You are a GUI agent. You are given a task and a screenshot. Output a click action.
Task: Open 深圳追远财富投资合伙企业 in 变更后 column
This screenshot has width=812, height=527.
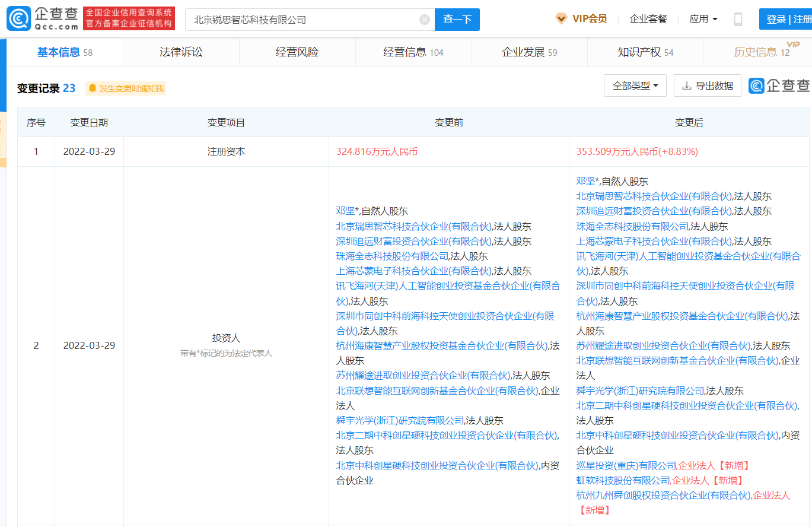(x=654, y=211)
